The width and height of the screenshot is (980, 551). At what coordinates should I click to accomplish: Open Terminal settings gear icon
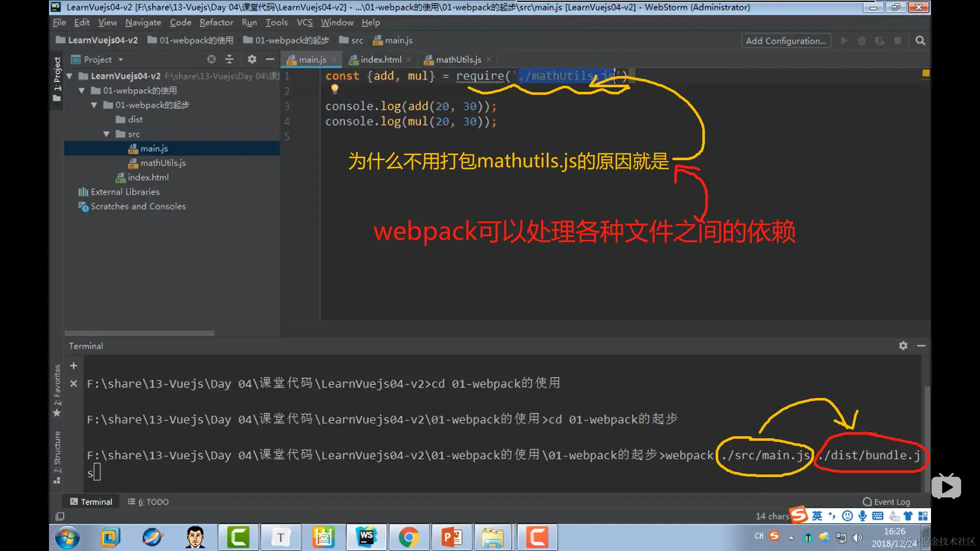click(x=903, y=346)
